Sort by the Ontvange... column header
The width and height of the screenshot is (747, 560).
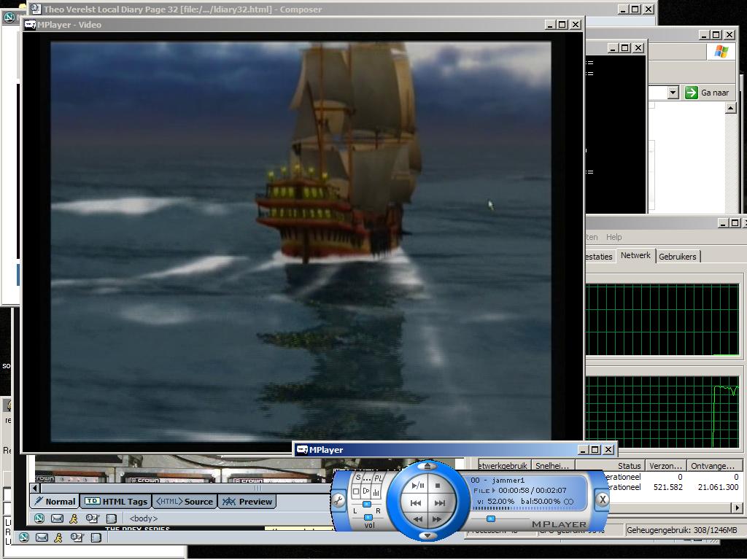[x=715, y=465]
